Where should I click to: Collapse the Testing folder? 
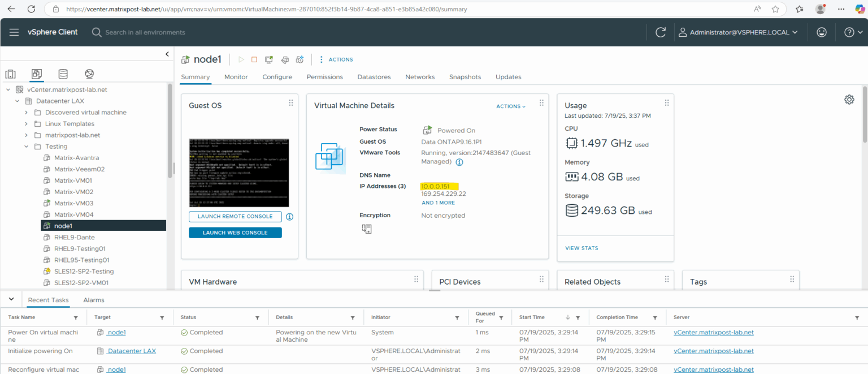[x=25, y=146]
